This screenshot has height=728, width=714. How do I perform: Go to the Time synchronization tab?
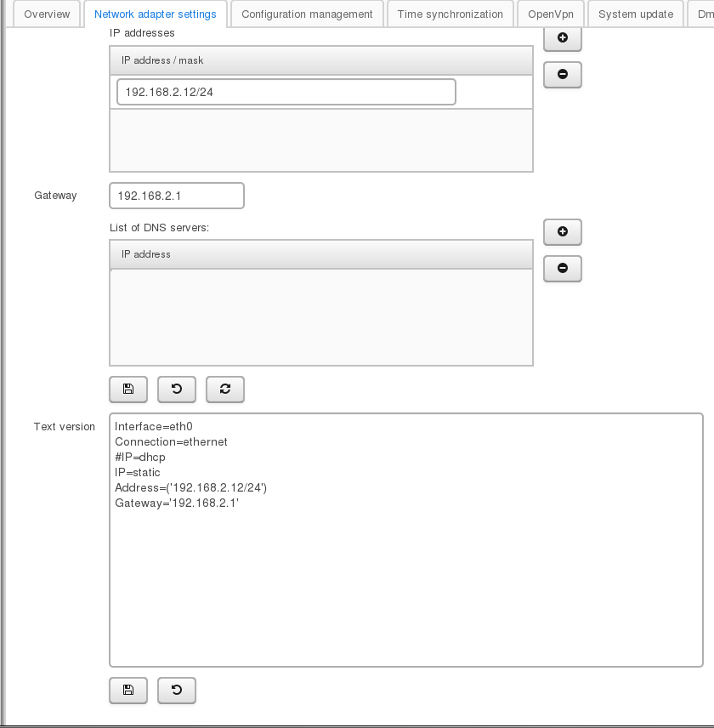point(450,14)
